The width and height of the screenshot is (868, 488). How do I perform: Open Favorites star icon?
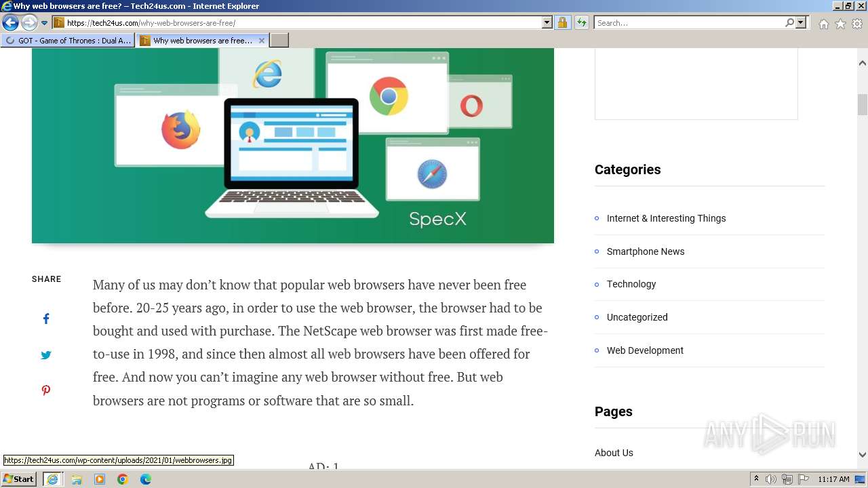tap(840, 24)
